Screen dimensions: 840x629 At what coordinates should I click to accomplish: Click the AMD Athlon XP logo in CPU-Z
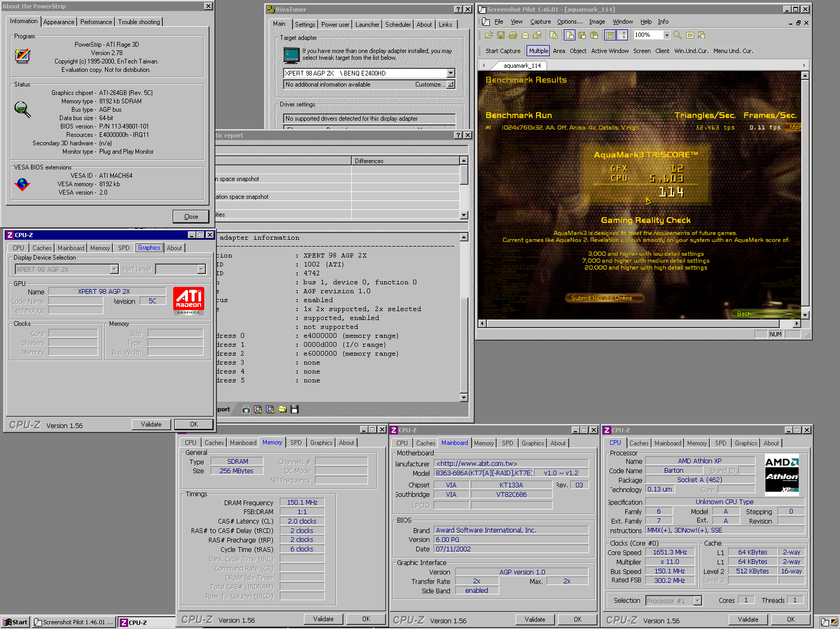tap(782, 475)
